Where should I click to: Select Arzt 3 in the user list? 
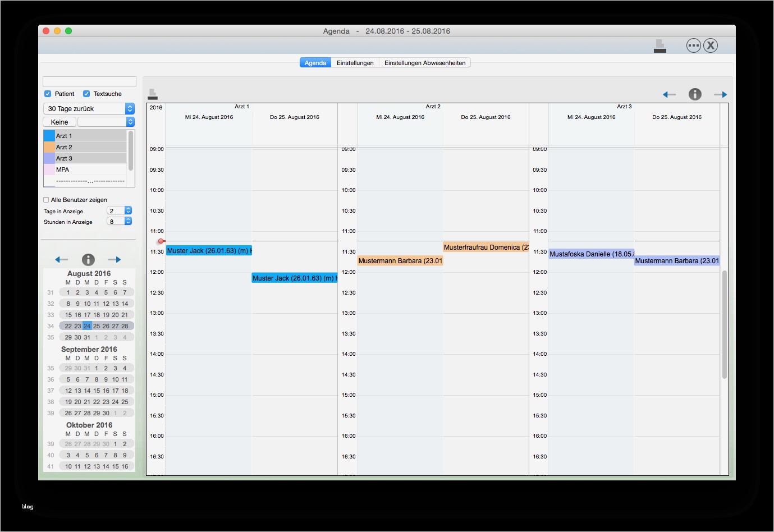tap(91, 158)
